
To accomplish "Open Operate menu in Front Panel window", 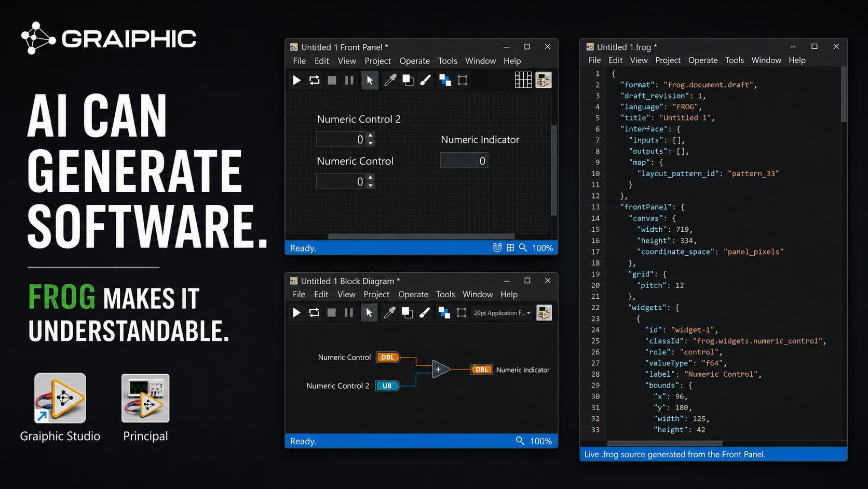I will pos(414,61).
